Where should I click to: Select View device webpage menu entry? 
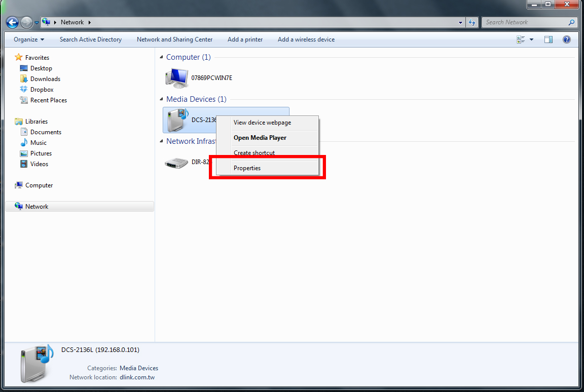(262, 123)
